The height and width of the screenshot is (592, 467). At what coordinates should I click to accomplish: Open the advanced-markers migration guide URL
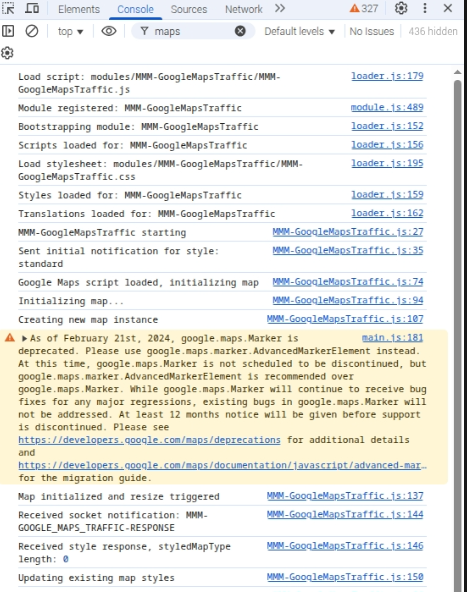pos(222,465)
